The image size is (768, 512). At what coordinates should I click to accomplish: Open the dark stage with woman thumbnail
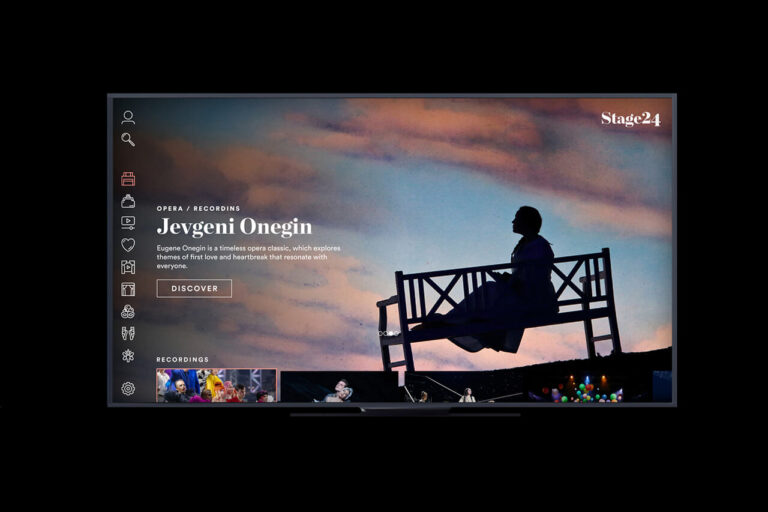click(x=463, y=387)
